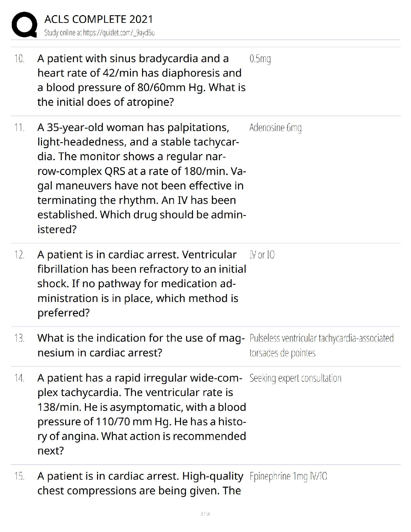Click question number 14
Image resolution: width=411 pixels, height=532 pixels.
[x=19, y=378]
